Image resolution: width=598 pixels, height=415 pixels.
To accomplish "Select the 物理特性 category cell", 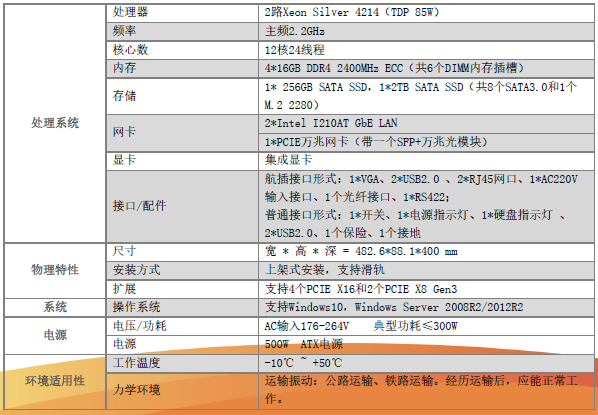I will [x=55, y=270].
